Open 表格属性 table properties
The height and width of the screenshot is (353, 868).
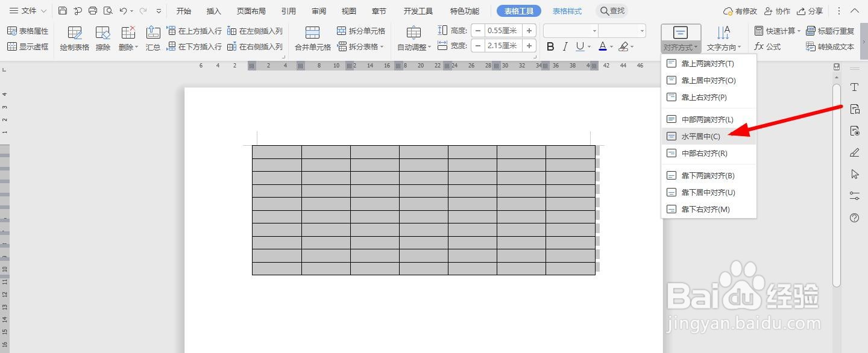(x=28, y=31)
